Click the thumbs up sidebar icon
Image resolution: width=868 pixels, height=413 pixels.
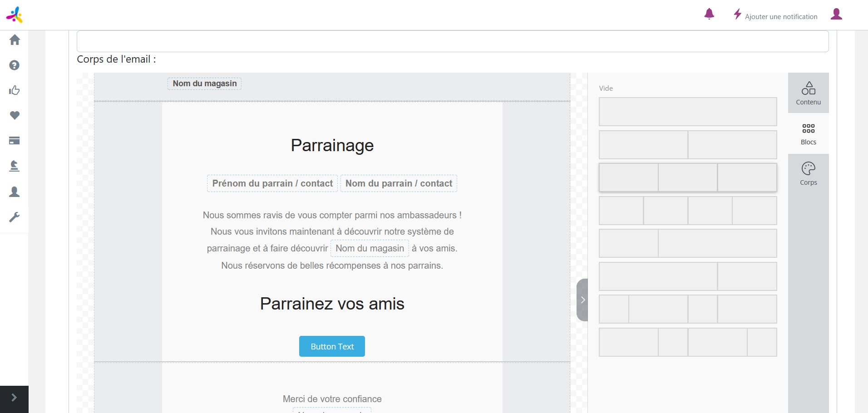(x=15, y=90)
